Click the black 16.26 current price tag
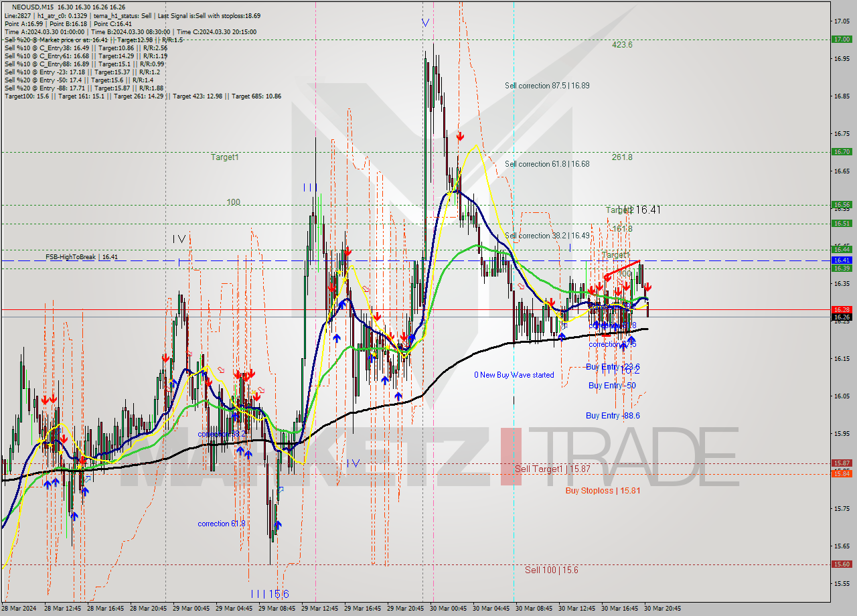Screen dimensions: 857x616 pos(841,317)
